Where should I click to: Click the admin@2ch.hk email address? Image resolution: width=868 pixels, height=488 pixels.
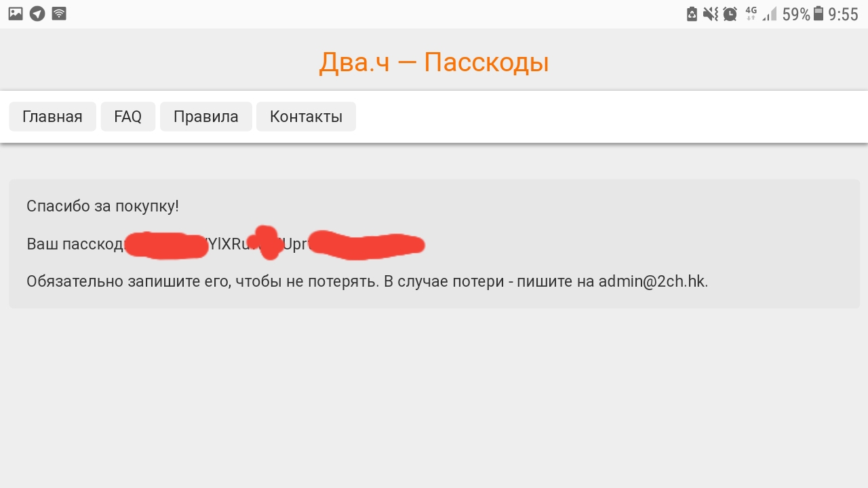652,281
